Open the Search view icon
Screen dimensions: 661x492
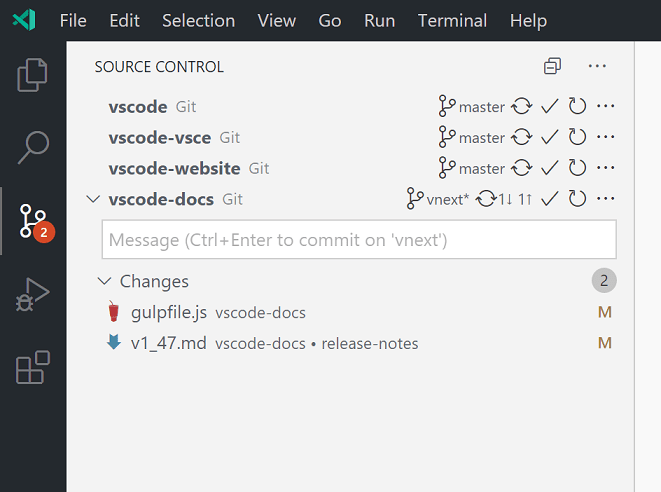tap(33, 147)
